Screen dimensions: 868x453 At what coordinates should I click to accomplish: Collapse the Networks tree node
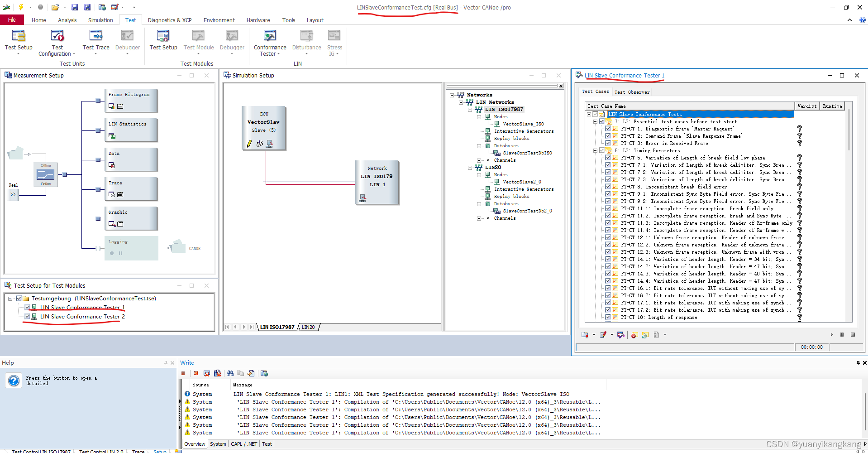pos(452,95)
